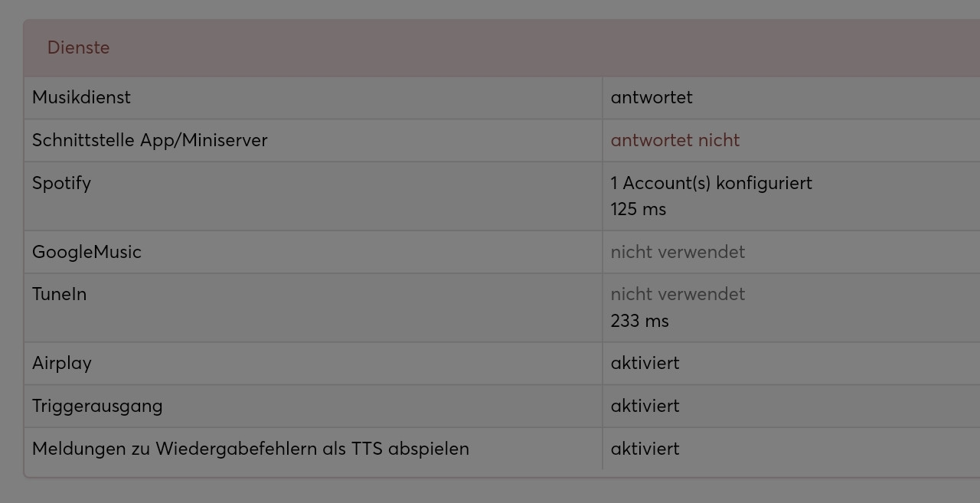
Task: Select the TuneIn service label
Action: [x=59, y=294]
